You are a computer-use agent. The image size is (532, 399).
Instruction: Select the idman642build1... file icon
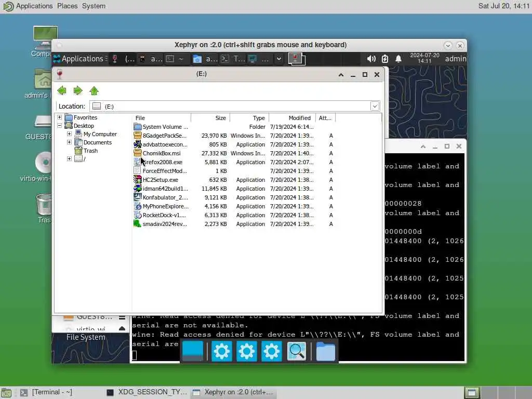click(137, 189)
